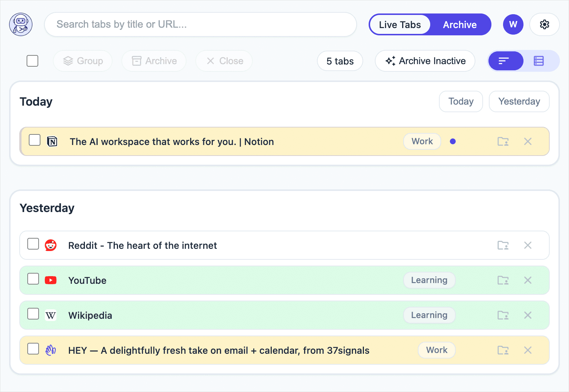Move the HEY tab to a folder
The height and width of the screenshot is (392, 569).
[503, 350]
